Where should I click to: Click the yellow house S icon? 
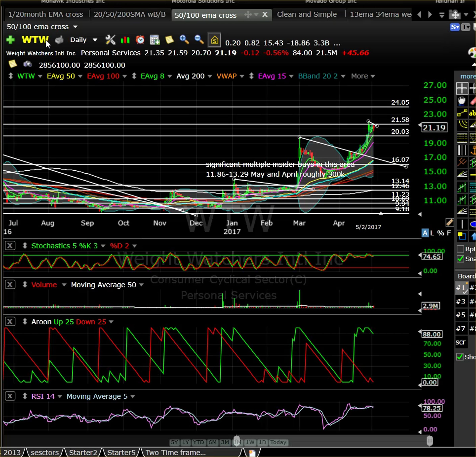point(214,40)
